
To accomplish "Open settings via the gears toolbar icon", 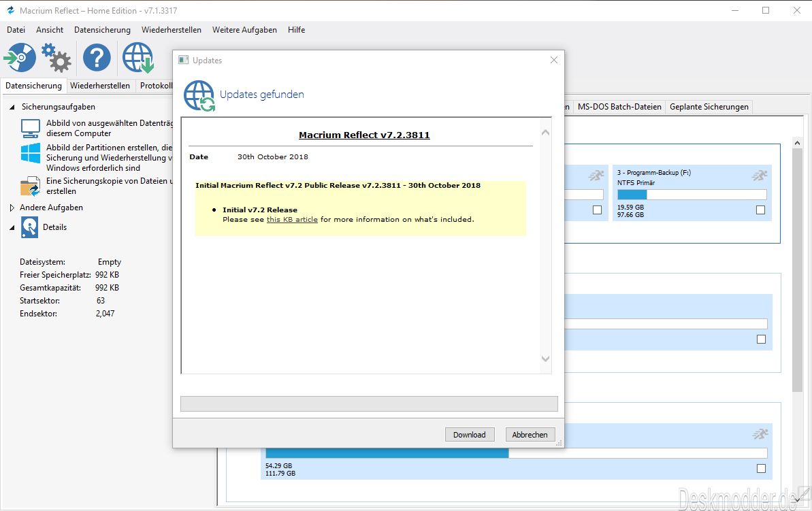I will [x=56, y=57].
